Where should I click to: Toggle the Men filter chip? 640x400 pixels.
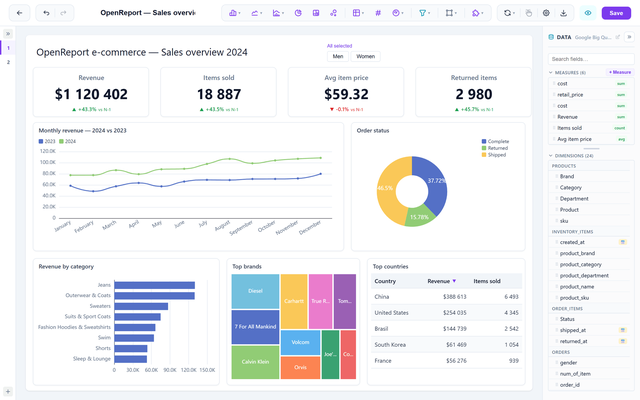coord(338,56)
